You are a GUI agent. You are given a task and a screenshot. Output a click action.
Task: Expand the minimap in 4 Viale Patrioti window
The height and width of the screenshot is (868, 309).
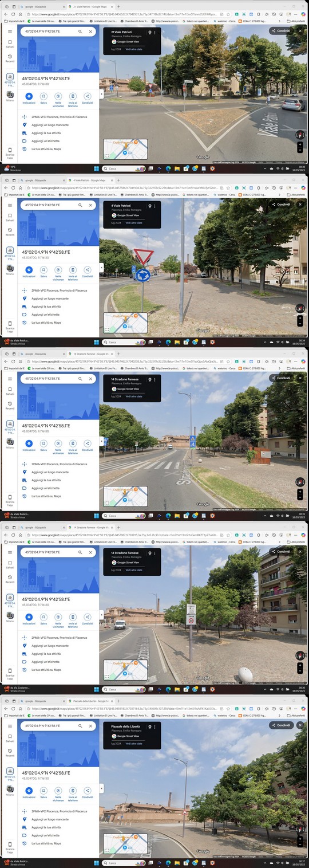[x=107, y=329]
